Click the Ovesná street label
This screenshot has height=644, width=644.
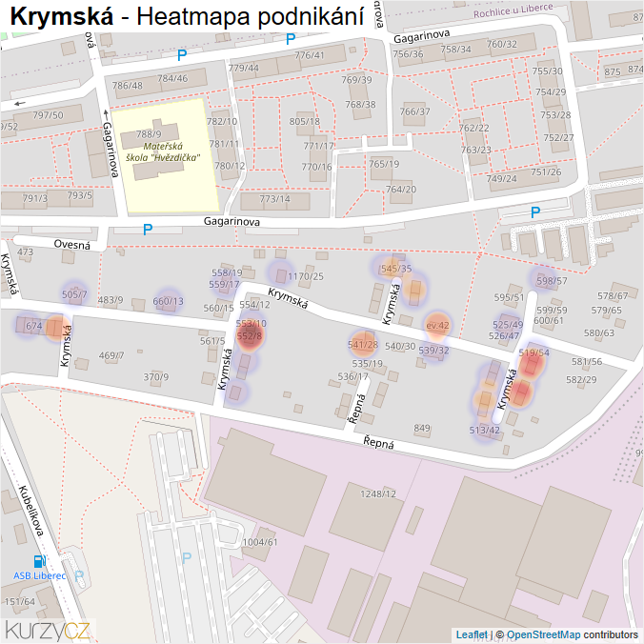[x=71, y=245]
